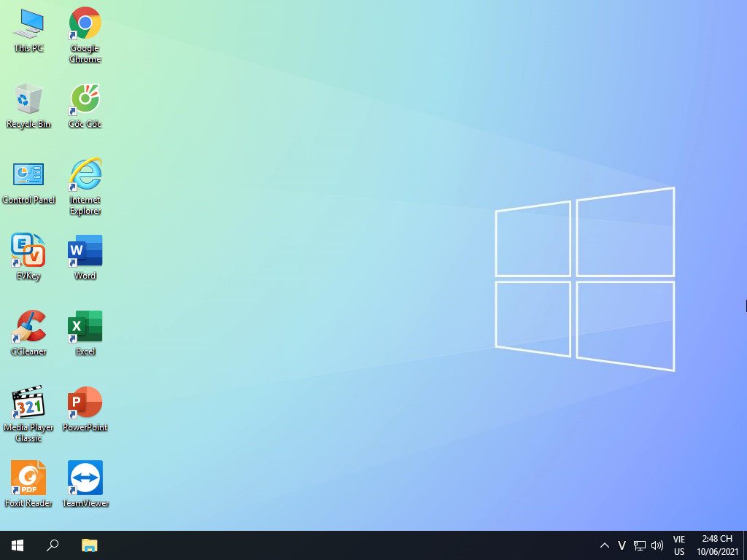Open File Explorer from the taskbar
The image size is (747, 560).
click(x=89, y=545)
